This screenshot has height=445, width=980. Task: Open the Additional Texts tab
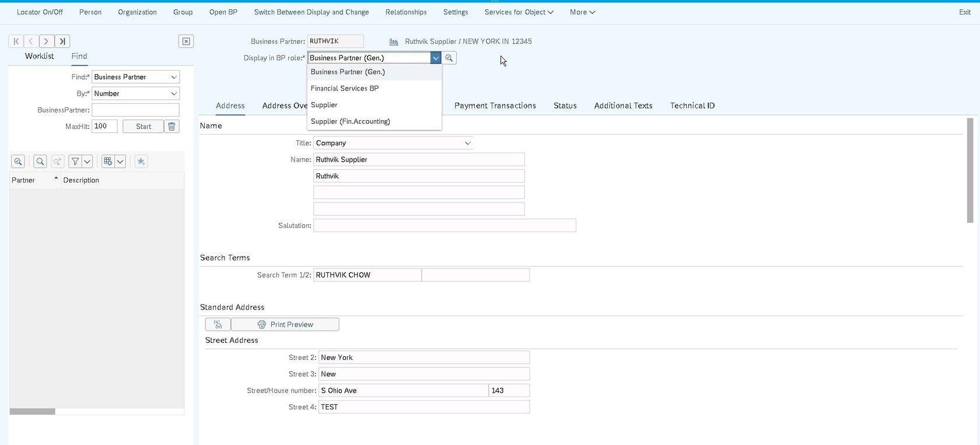click(x=624, y=106)
